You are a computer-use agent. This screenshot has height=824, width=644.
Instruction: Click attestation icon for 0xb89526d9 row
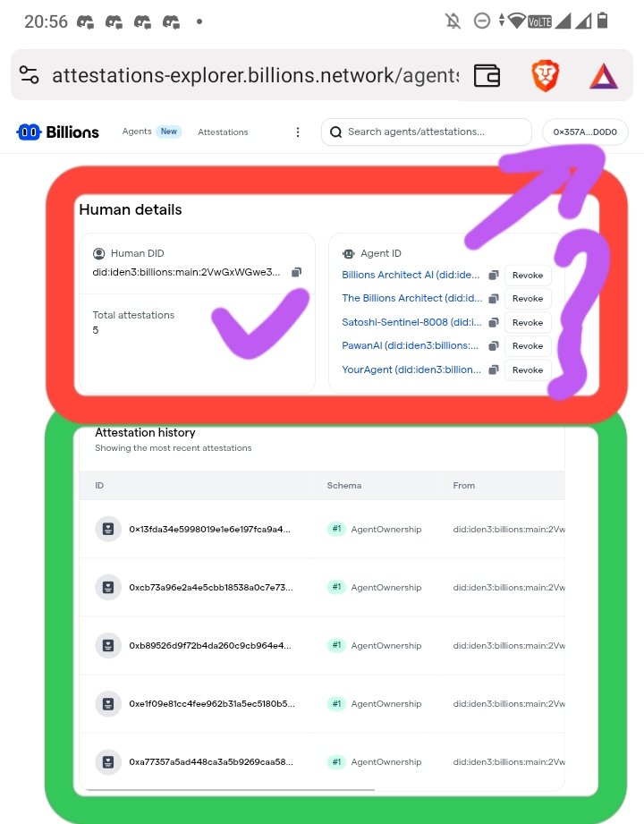coord(108,645)
